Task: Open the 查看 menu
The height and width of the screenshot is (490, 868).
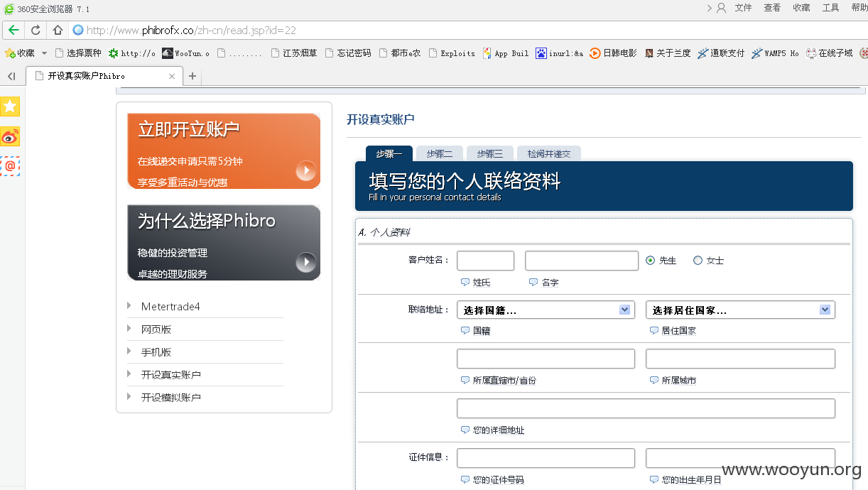Action: click(x=772, y=8)
